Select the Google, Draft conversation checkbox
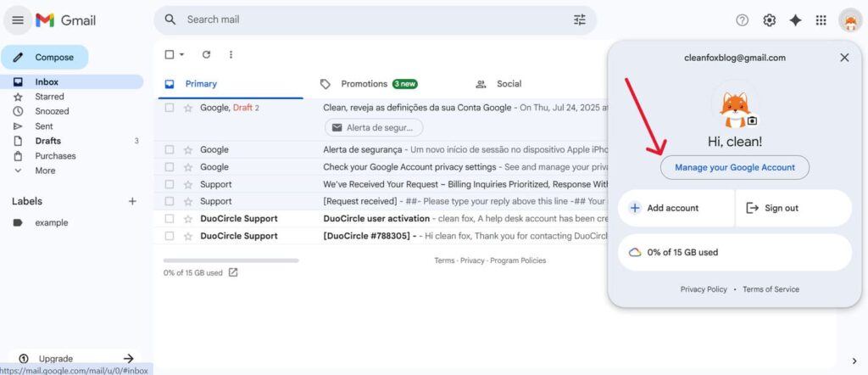The width and height of the screenshot is (868, 375). (170, 108)
